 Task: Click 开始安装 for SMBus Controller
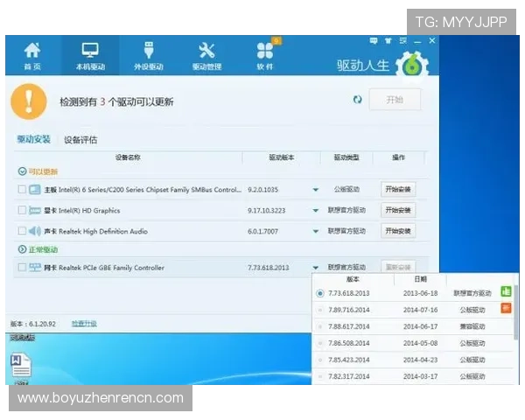coord(398,189)
